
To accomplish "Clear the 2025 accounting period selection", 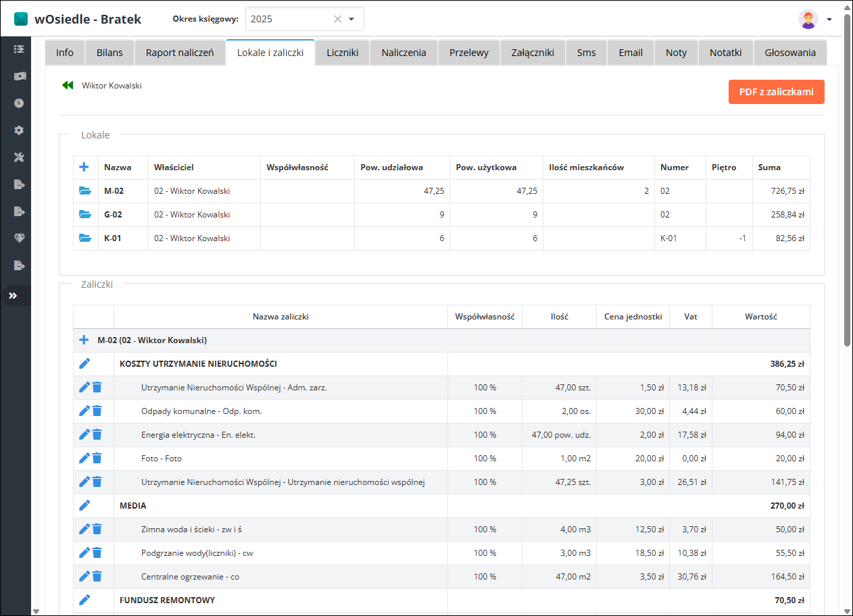I will point(337,19).
